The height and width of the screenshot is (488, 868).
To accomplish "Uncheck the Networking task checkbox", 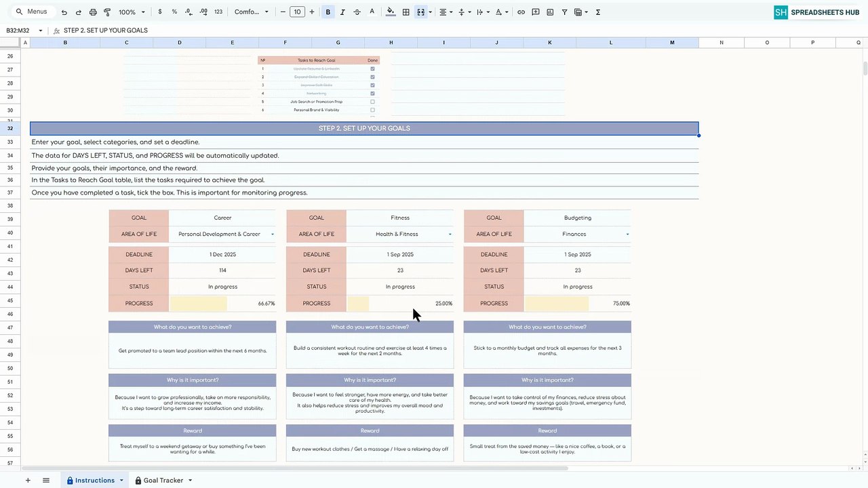I will point(372,94).
